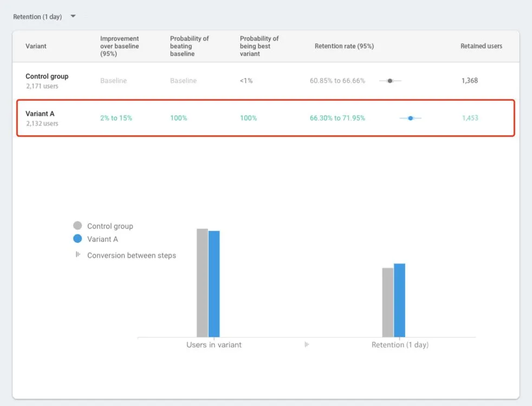532x406 pixels.
Task: Click the Conversion between steps legend icon
Action: pyautogui.click(x=78, y=254)
